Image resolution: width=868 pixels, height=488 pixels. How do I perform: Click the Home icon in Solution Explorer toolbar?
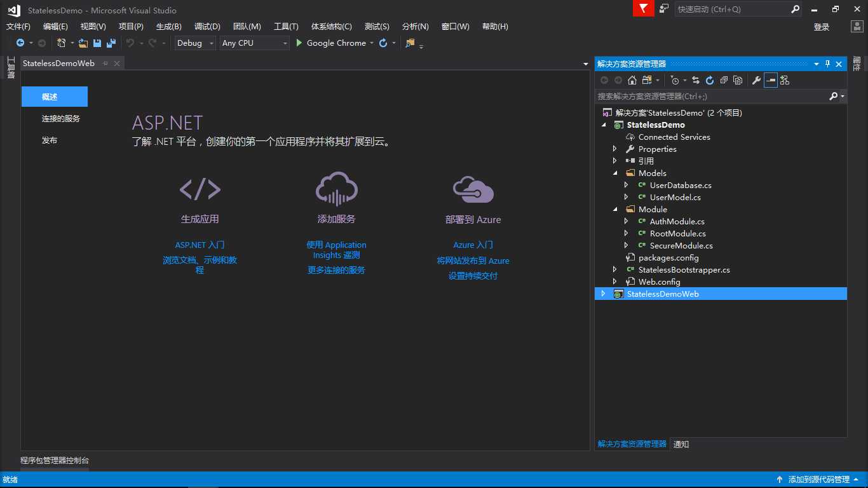632,80
